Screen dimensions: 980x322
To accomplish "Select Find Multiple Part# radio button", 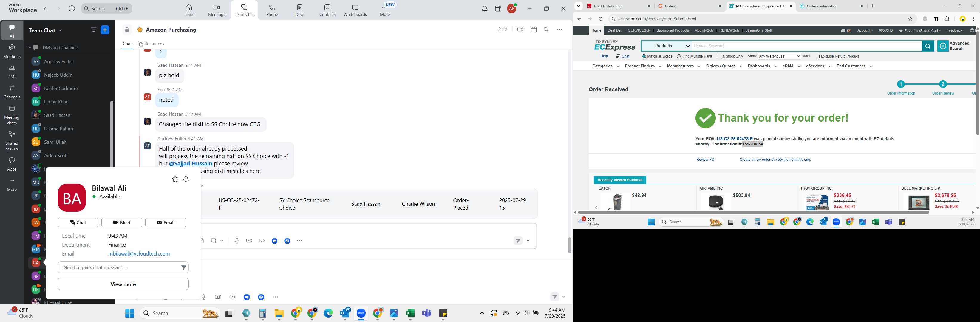I will click(x=679, y=56).
